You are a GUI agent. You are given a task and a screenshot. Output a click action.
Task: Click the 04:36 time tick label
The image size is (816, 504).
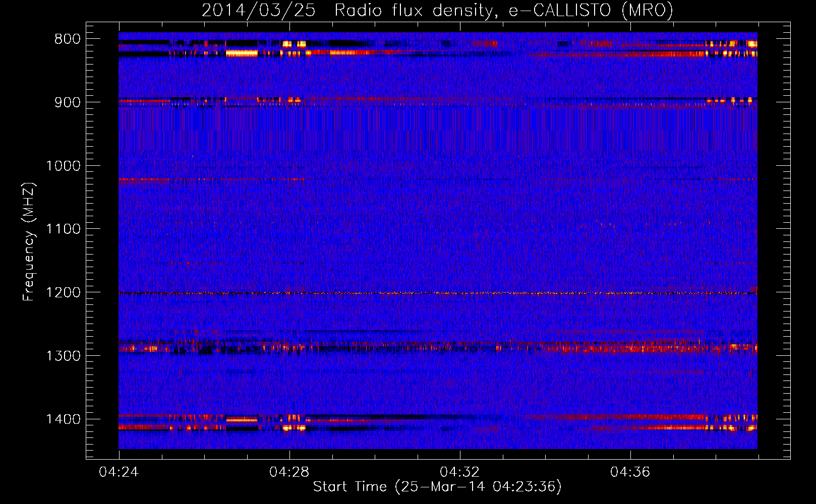630,472
